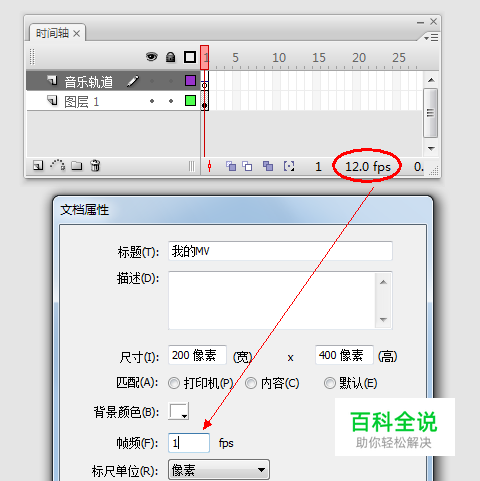Select the 内容(C) radio button
The width and height of the screenshot is (480, 481).
pos(251,383)
